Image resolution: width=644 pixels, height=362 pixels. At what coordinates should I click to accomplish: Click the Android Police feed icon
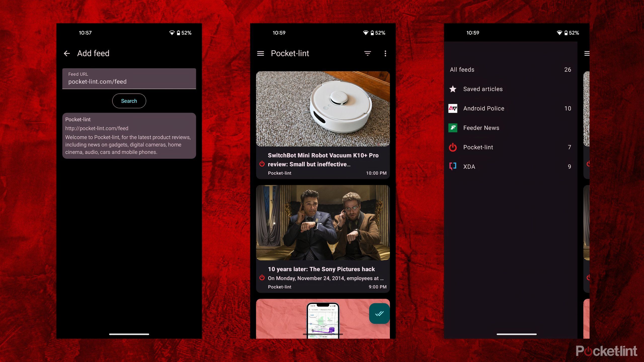click(x=453, y=108)
